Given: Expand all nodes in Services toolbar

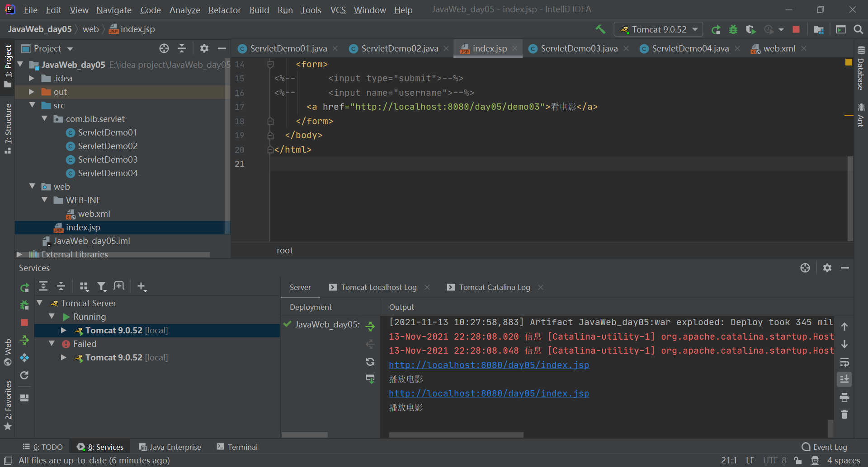Looking at the screenshot, I should tap(43, 286).
